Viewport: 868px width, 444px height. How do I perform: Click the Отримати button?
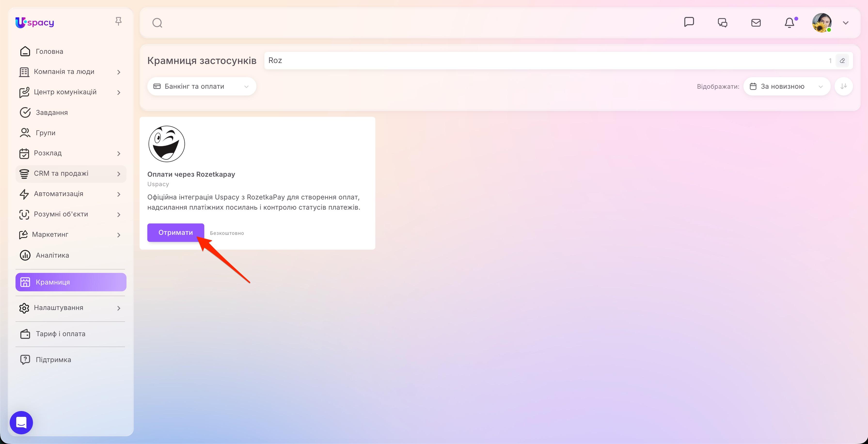click(x=175, y=233)
